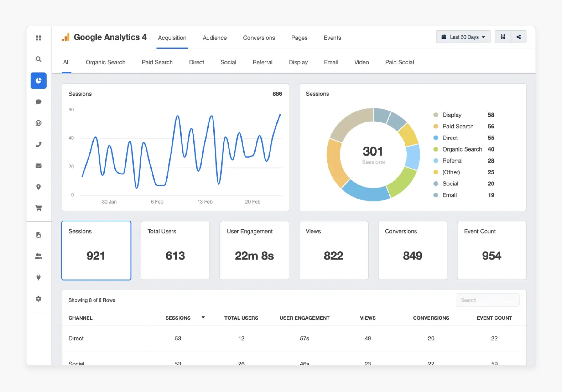Viewport: 562px width, 392px height.
Task: Toggle sort arrow on Sessions column
Action: coord(203,317)
